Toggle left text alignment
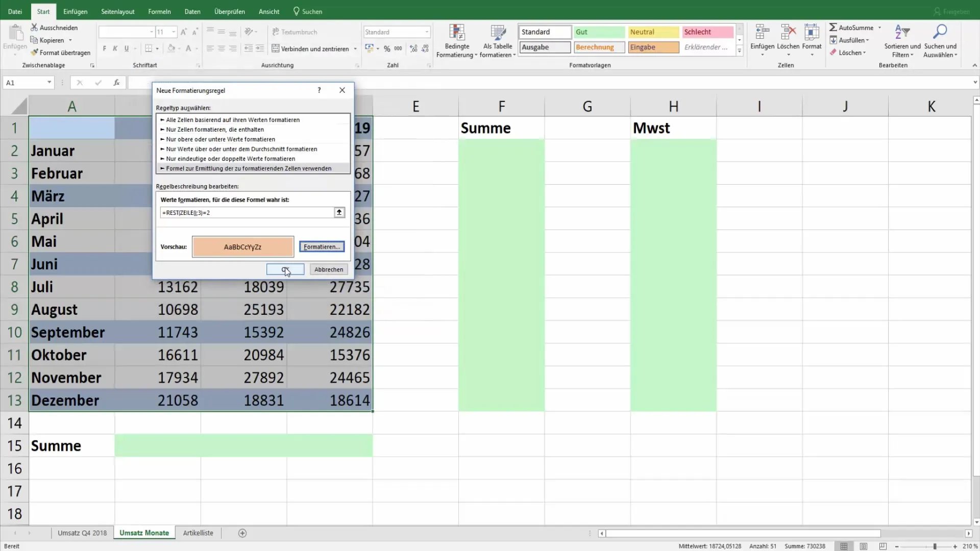The height and width of the screenshot is (551, 980). (210, 48)
